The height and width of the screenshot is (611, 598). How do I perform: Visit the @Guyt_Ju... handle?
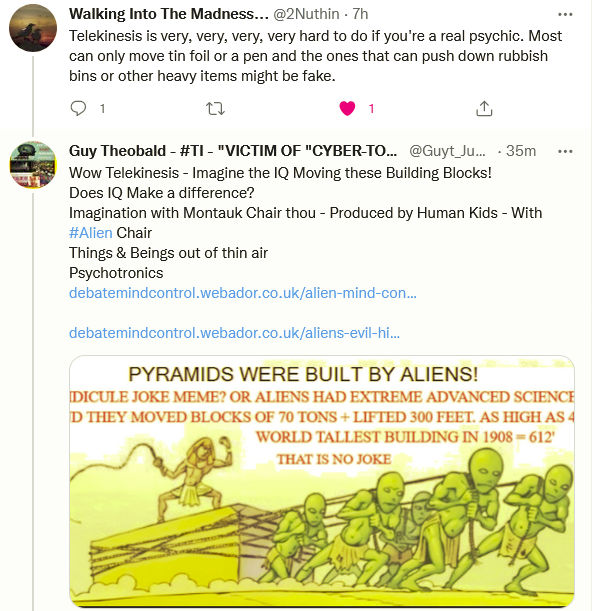pyautogui.click(x=447, y=151)
